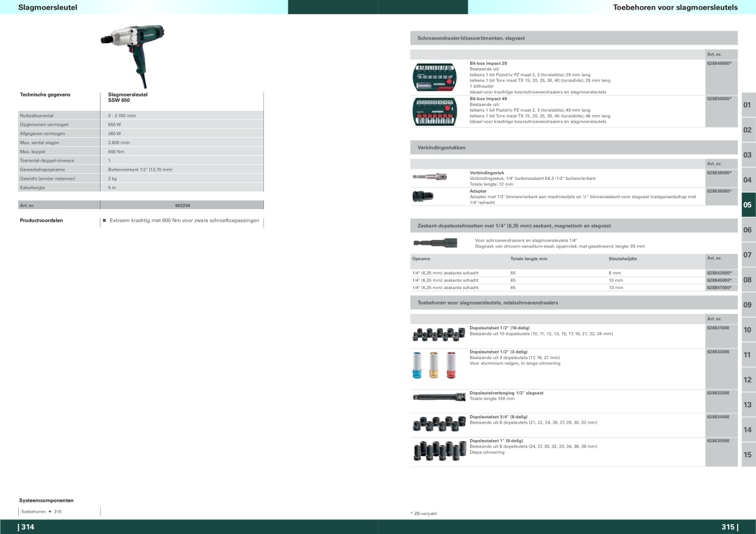Viewport: 756px width, 534px height.
Task: Click the Gewicht 3 kg value
Action: point(112,179)
